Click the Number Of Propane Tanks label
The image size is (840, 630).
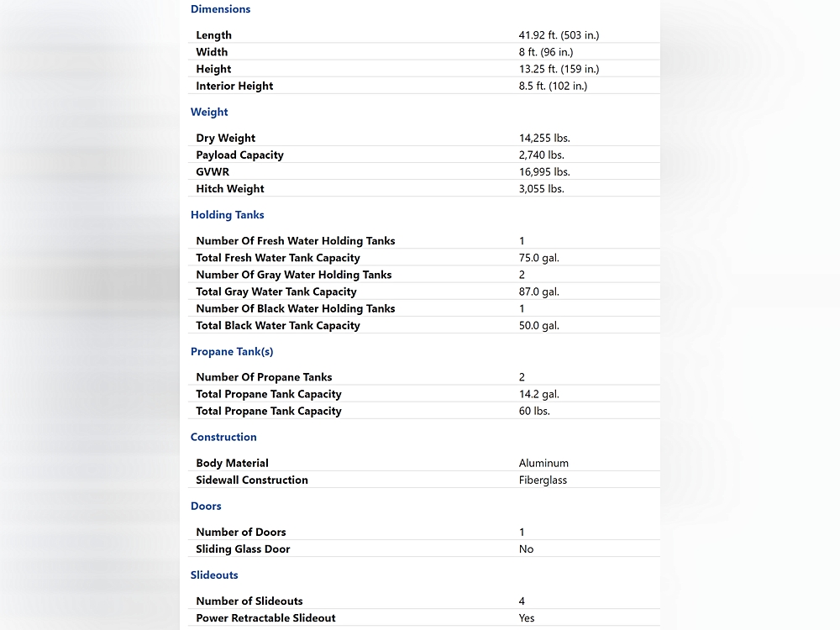[264, 377]
